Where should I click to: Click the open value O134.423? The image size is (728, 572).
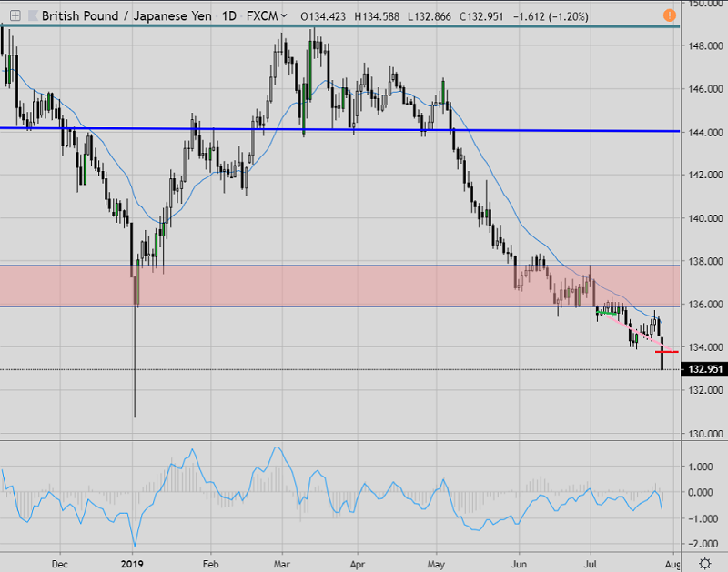coord(323,16)
